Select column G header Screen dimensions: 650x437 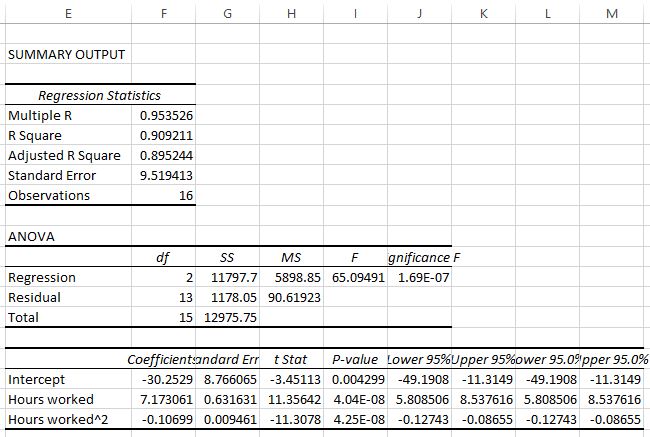point(228,13)
